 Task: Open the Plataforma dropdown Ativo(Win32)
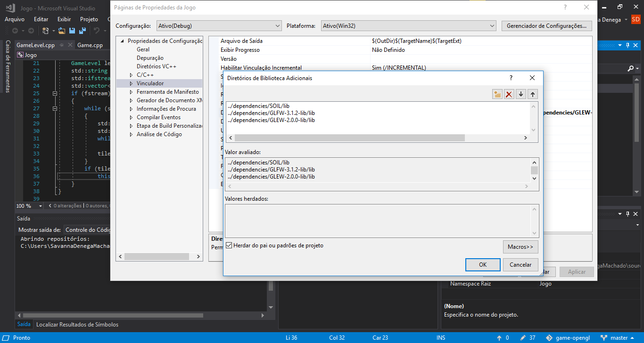pos(409,26)
